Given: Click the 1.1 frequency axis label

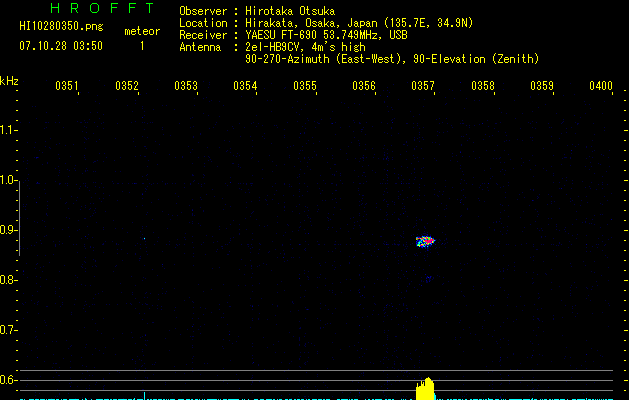Looking at the screenshot, I should [x=8, y=130].
